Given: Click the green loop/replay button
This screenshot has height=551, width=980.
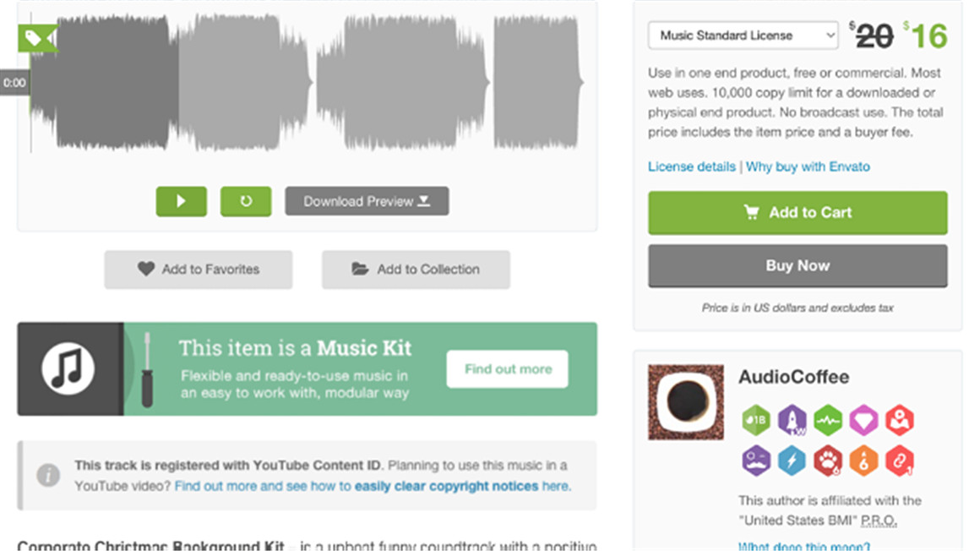Looking at the screenshot, I should [x=246, y=202].
